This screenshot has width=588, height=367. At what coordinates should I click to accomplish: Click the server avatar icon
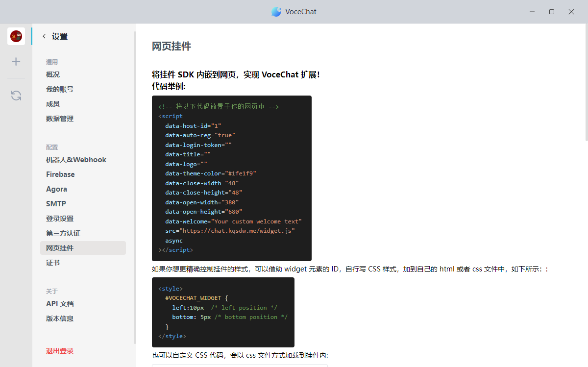tap(16, 36)
